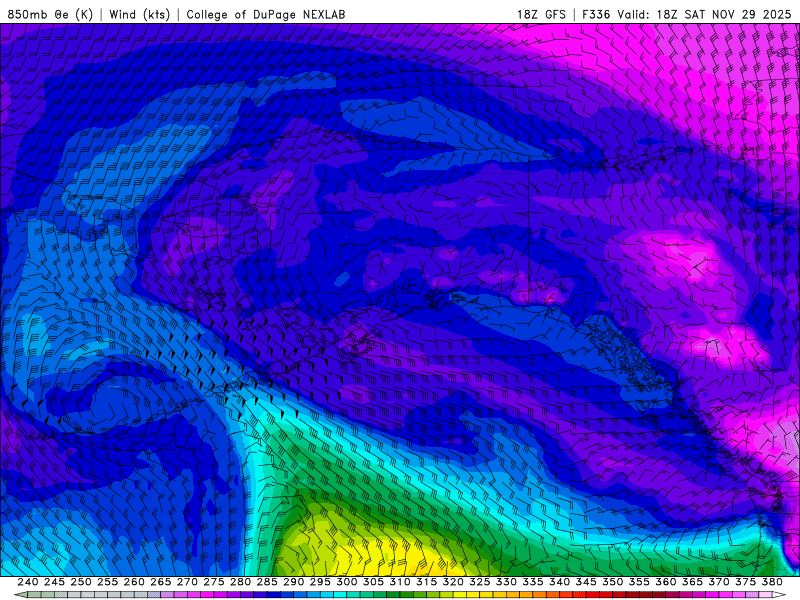Click the 260 value on the color scale

point(134,582)
